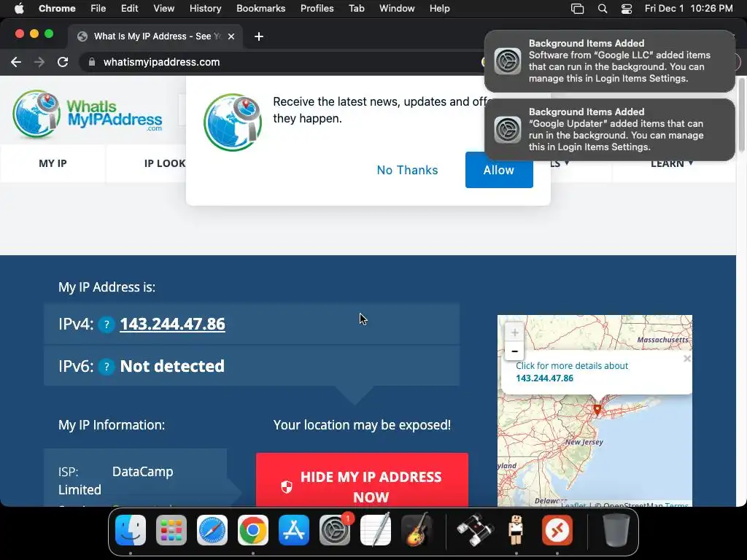Click Hide My IP Address Now button
This screenshot has height=560, width=747.
(x=362, y=480)
